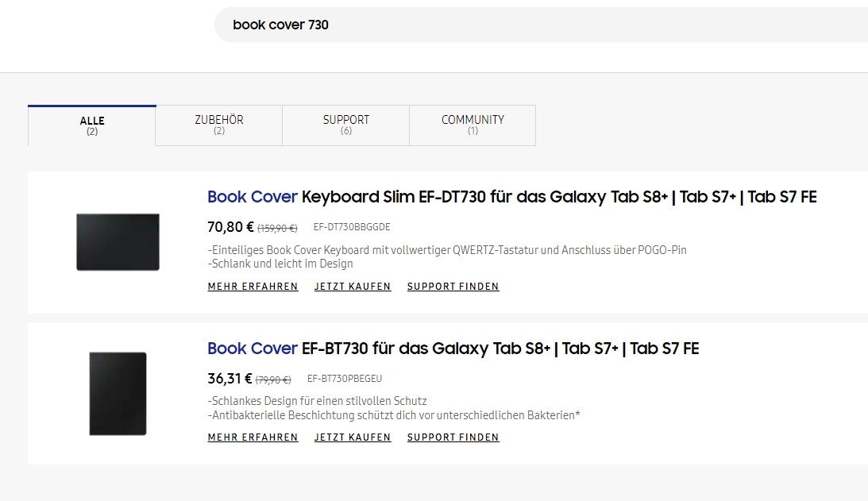The image size is (868, 501).
Task: Click the search field containing 'book cover 730'
Action: 540,25
